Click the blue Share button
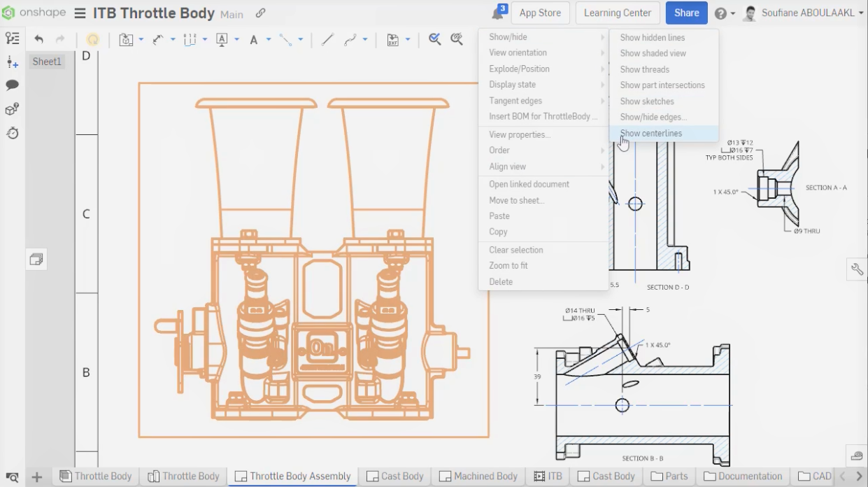 coord(687,13)
